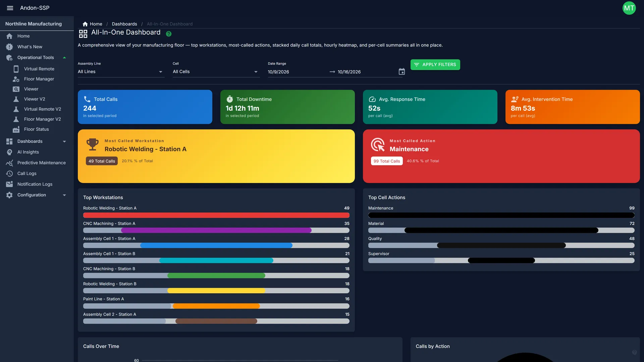
Task: Click the Avg. Intervention Time people icon
Action: pos(515,99)
